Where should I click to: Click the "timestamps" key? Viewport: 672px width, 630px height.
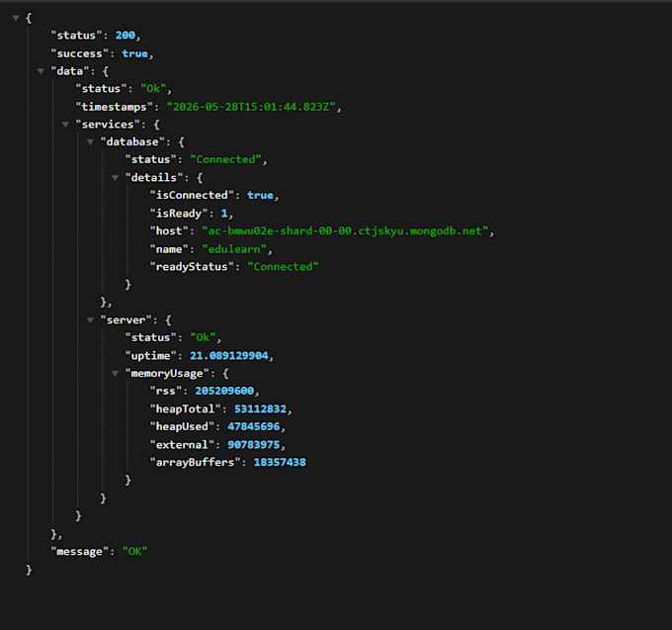click(114, 107)
